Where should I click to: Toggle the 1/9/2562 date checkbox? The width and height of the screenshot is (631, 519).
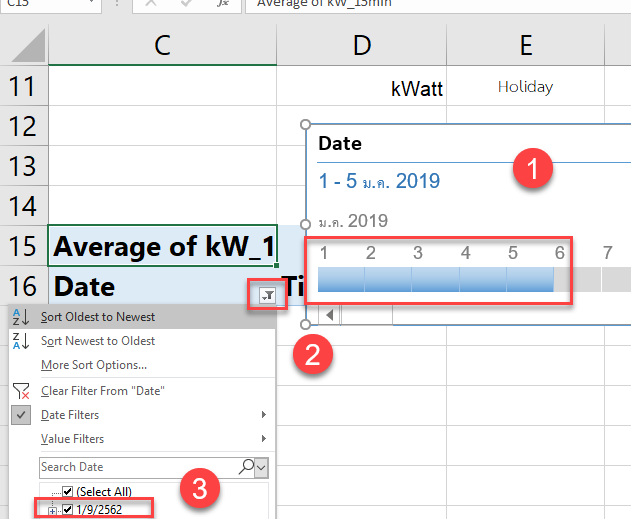(68, 510)
